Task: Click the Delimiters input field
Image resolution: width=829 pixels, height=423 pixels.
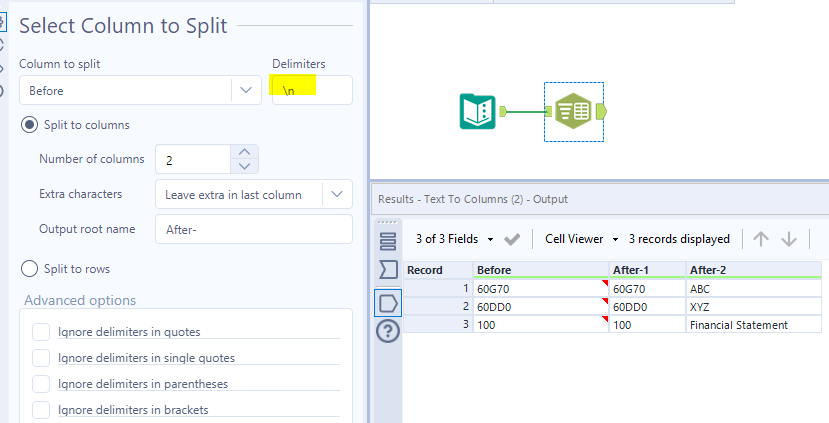Action: (312, 90)
